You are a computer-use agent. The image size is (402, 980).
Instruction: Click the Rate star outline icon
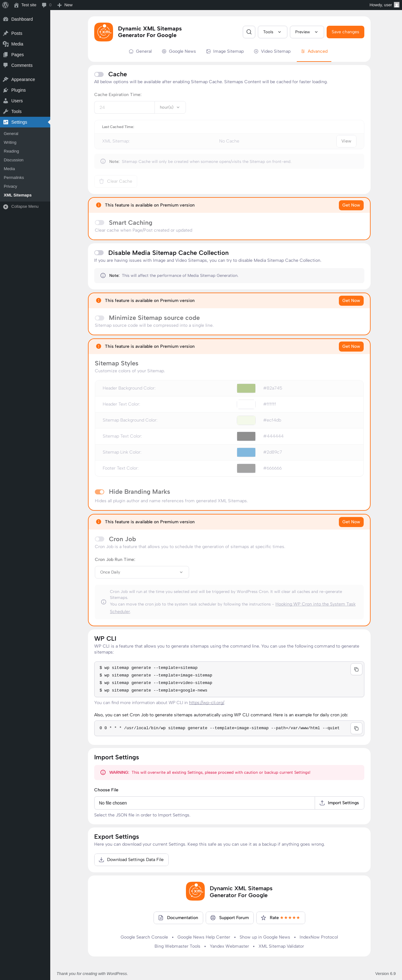pyautogui.click(x=263, y=918)
